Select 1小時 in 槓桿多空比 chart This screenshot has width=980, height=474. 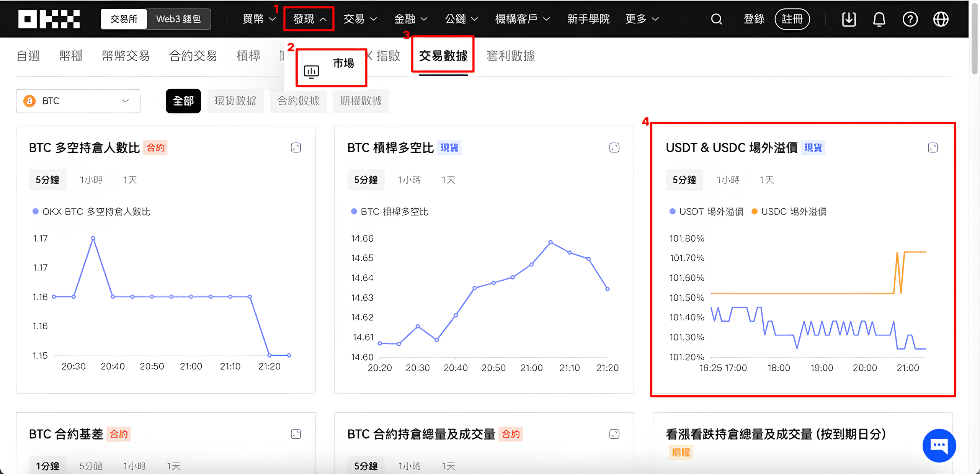410,180
